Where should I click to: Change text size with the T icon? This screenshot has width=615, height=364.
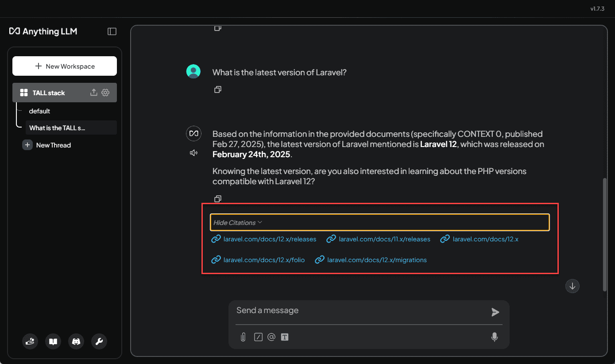pos(285,337)
